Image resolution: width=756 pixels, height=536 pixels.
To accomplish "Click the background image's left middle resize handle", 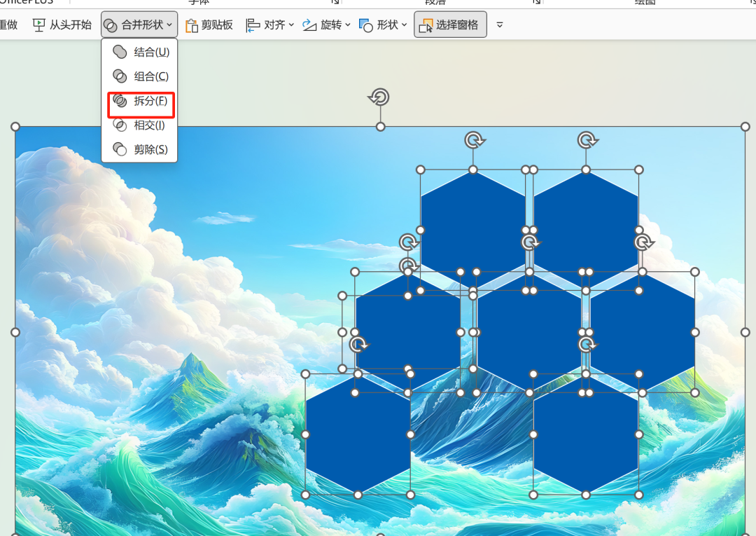I will tap(15, 332).
